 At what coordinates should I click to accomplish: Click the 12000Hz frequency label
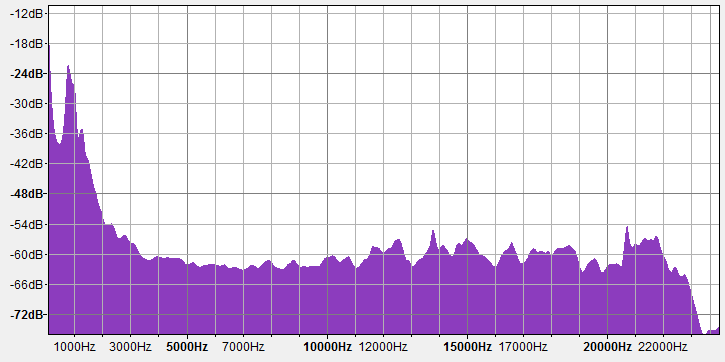coord(383,347)
